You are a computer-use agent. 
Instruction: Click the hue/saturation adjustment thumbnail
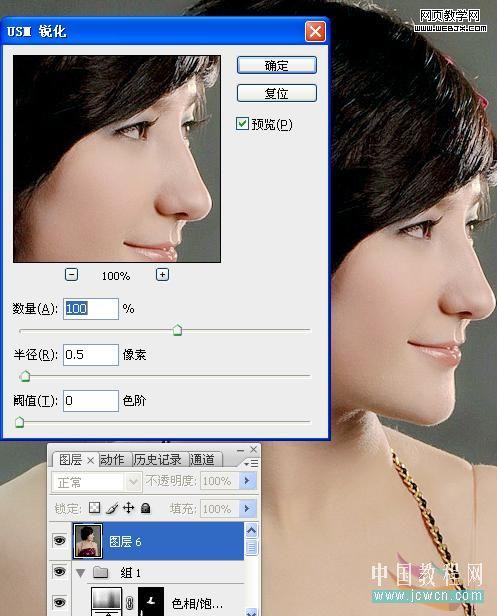[x=106, y=601]
